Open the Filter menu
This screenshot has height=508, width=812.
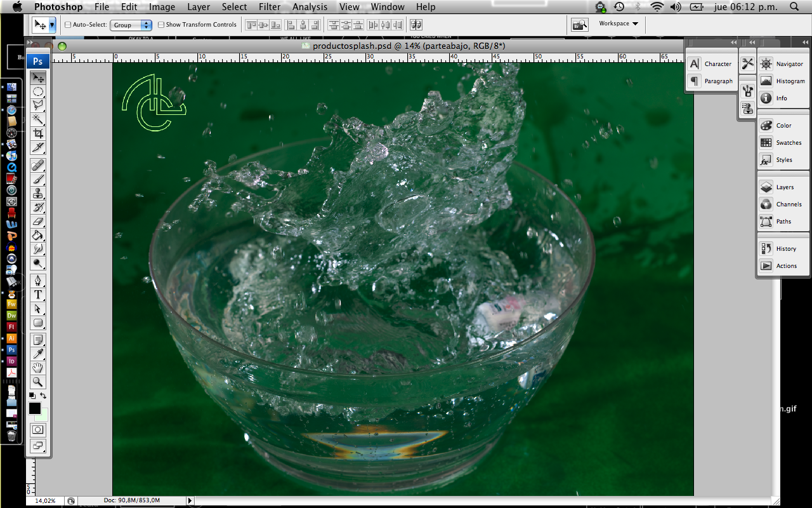point(269,7)
